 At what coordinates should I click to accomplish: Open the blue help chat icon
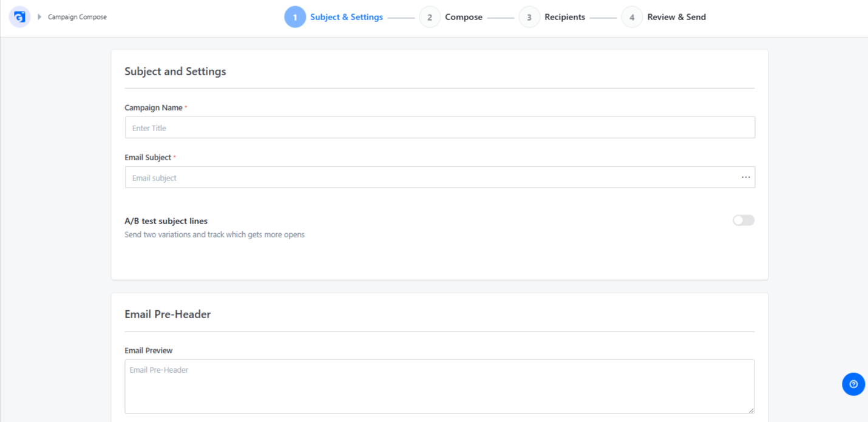pyautogui.click(x=853, y=384)
